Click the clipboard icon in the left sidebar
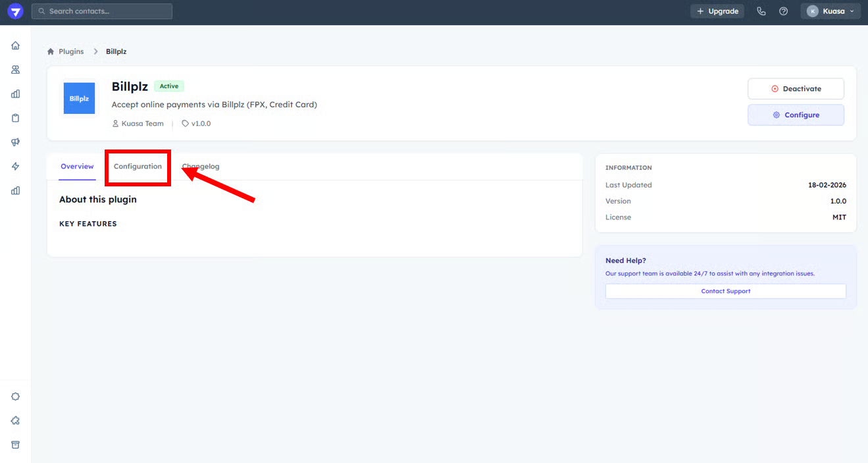 point(15,118)
